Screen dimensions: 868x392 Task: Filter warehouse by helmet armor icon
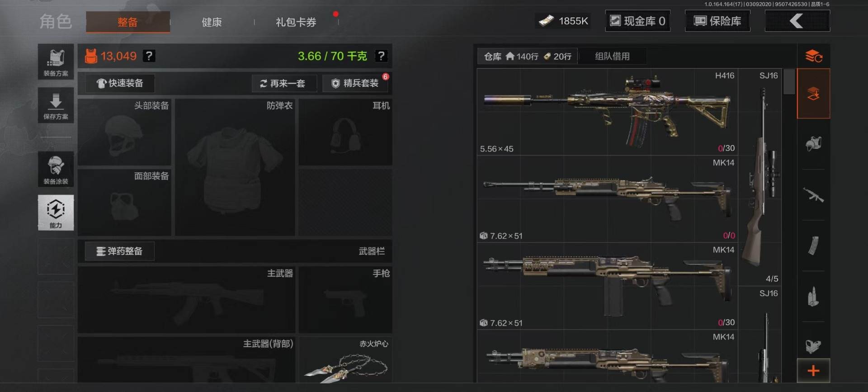pyautogui.click(x=813, y=144)
